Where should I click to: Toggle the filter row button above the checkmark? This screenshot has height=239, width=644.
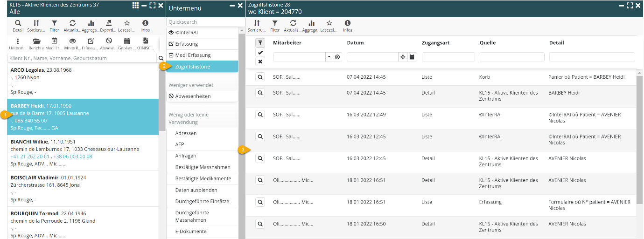(x=260, y=43)
